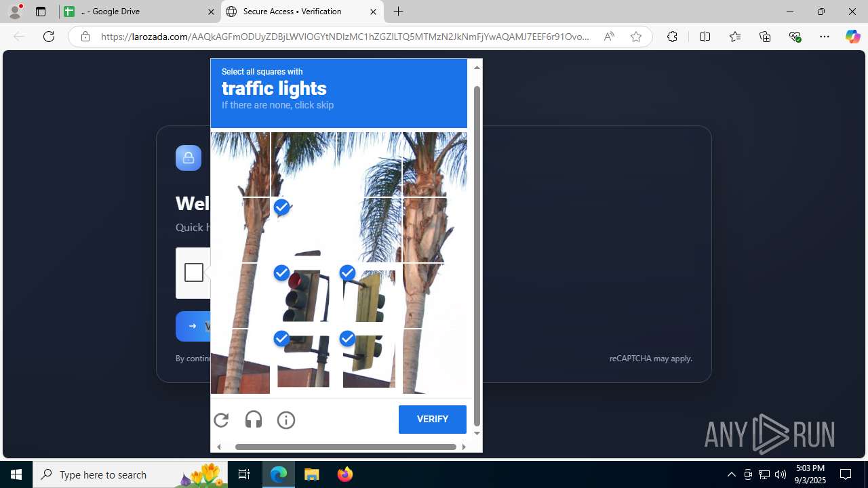Open File Explorer from the taskbar
The image size is (868, 488).
point(312,474)
